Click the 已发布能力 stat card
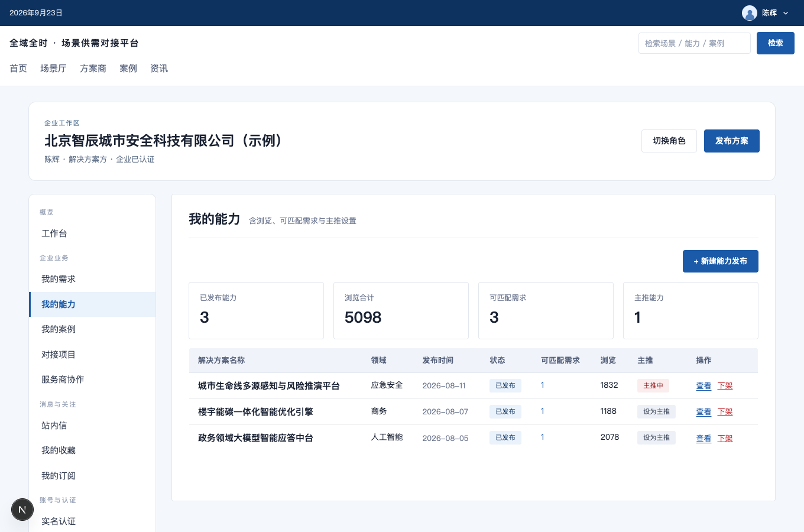The height and width of the screenshot is (532, 804). (256, 310)
